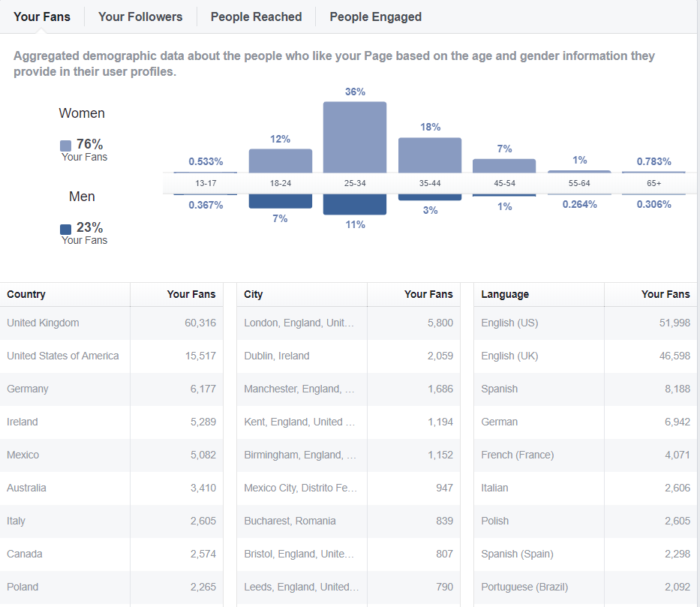
Task: Click the English (US) language row
Action: [585, 323]
